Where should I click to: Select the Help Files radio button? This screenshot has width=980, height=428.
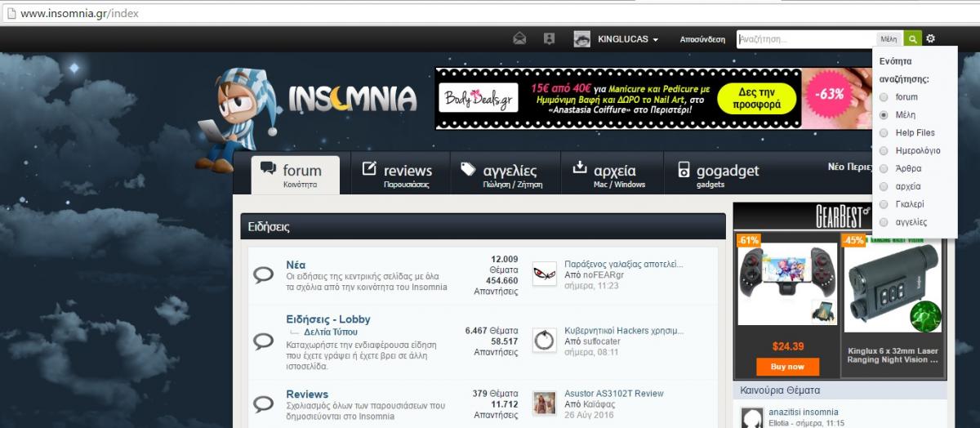point(884,133)
